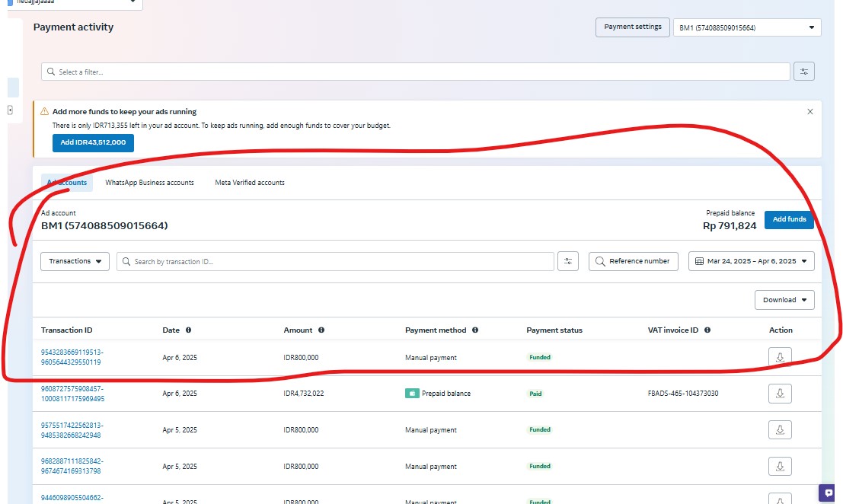Download the first Apr 5 transaction receipt
This screenshot has height=504, width=843.
(x=780, y=430)
